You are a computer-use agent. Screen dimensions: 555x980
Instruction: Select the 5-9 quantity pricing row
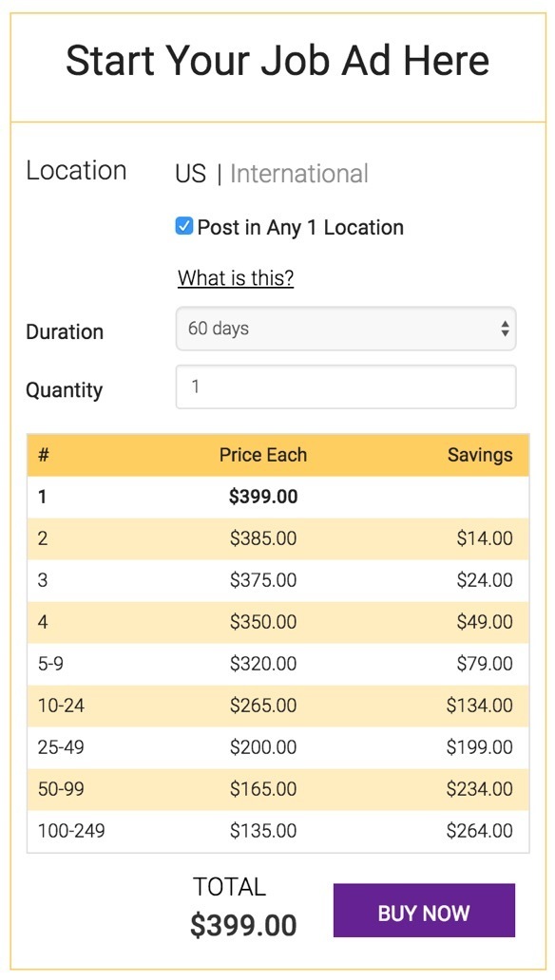point(277,665)
